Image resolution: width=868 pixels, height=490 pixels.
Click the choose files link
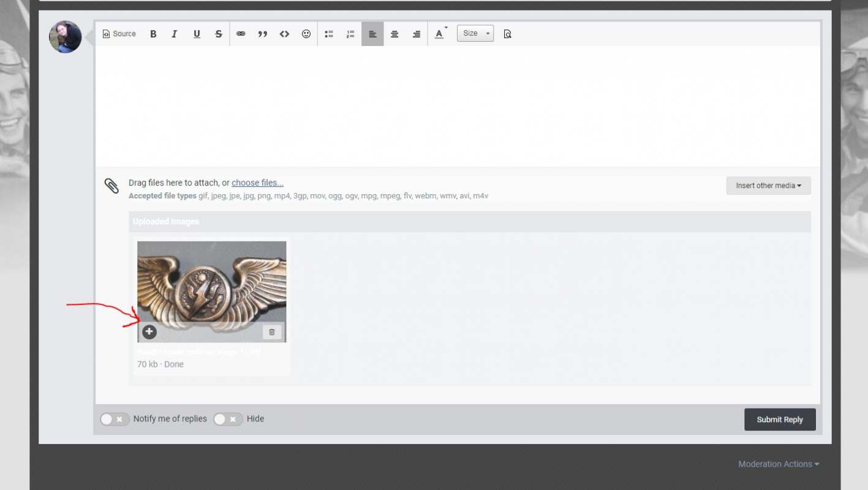257,183
